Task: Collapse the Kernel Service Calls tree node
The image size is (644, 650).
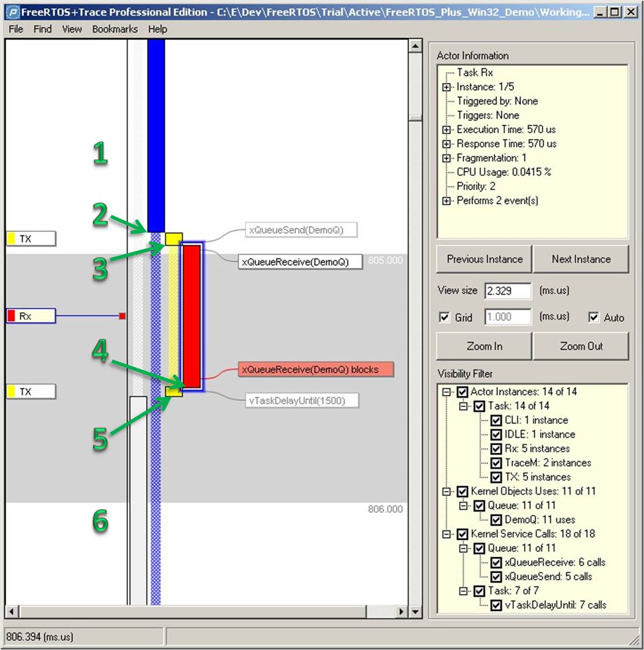Action: pyautogui.click(x=447, y=534)
